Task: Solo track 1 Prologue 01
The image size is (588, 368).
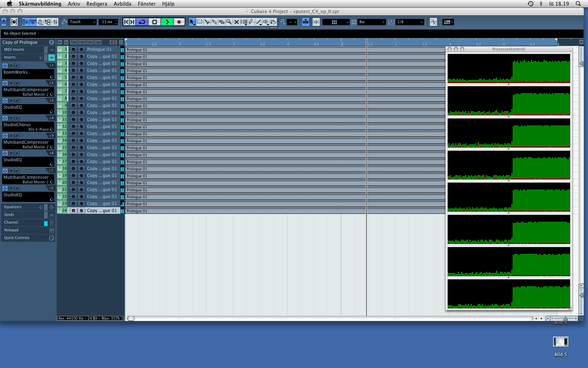Action: coord(81,49)
